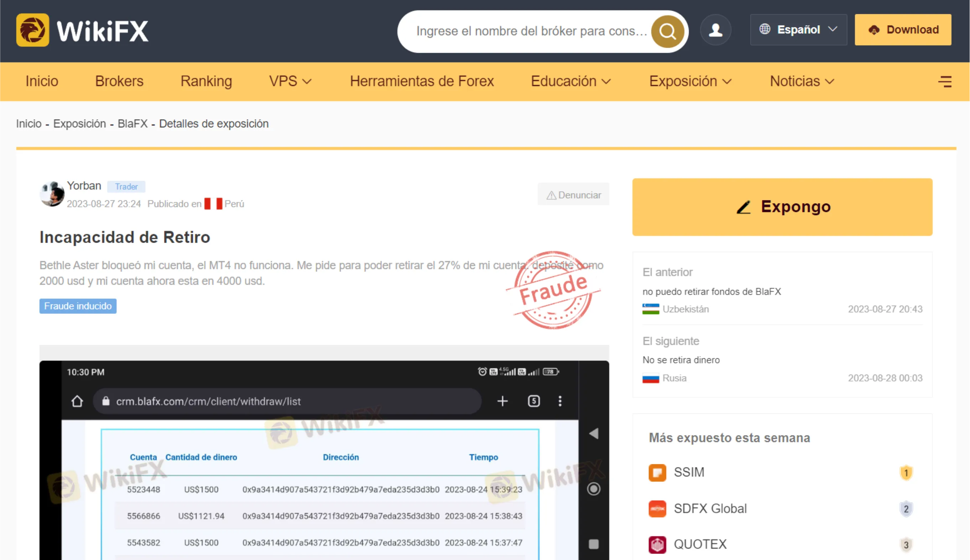Open the SSIM broker name link
Screen dimensions: 970x560
click(689, 472)
